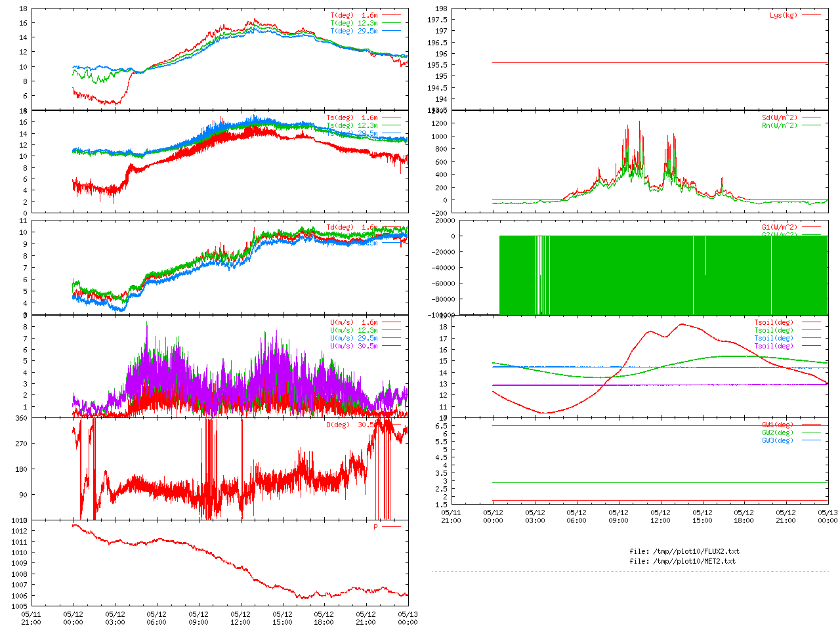Screen dimensions: 840x630
Task: Click the red Tsoil(deg) legend label
Action: [774, 322]
